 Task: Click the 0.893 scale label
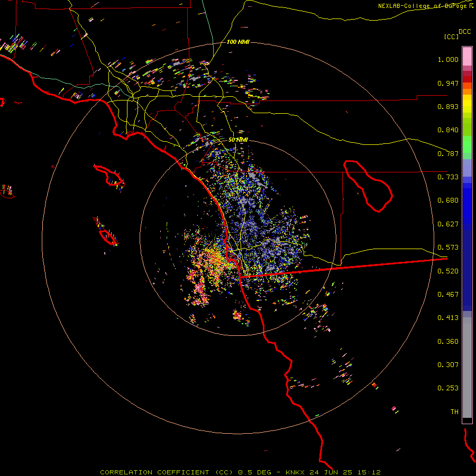coord(448,106)
